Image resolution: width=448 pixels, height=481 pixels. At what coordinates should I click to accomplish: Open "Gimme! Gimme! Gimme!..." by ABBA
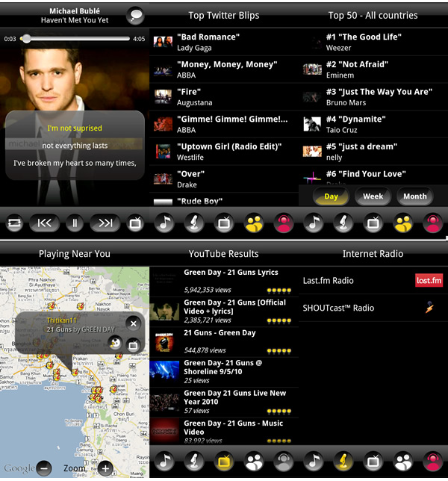224,124
